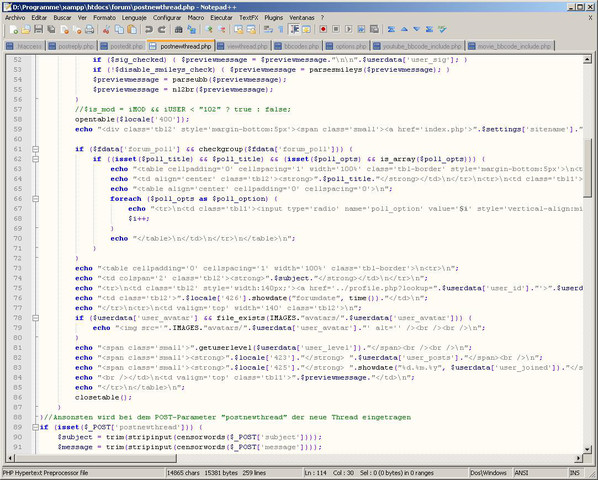
Task: Collapse the fold at line 61
Action: point(35,149)
